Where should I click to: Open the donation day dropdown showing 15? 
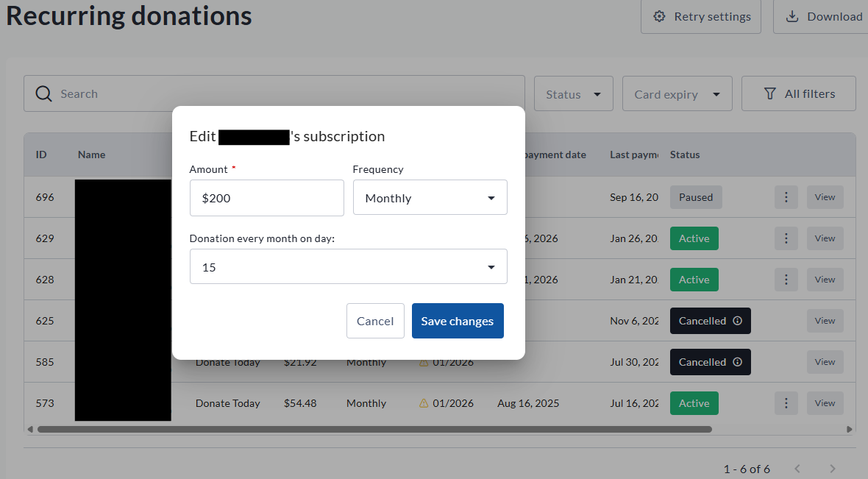(348, 267)
